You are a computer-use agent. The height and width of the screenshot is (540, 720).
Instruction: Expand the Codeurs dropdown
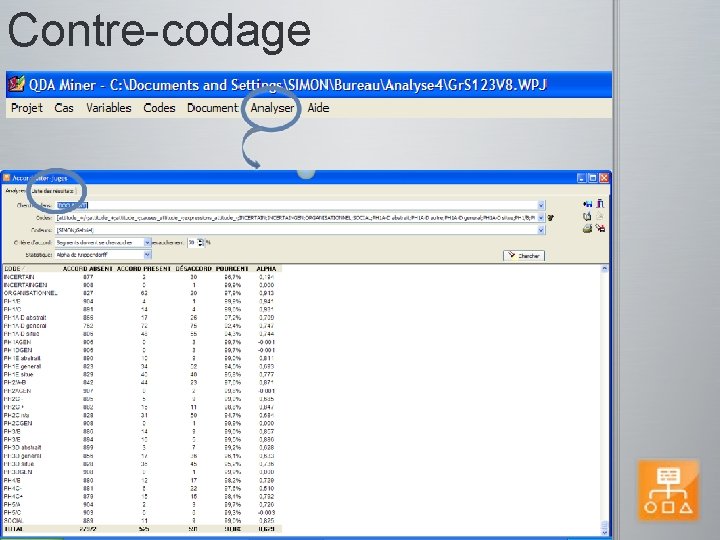pos(541,230)
